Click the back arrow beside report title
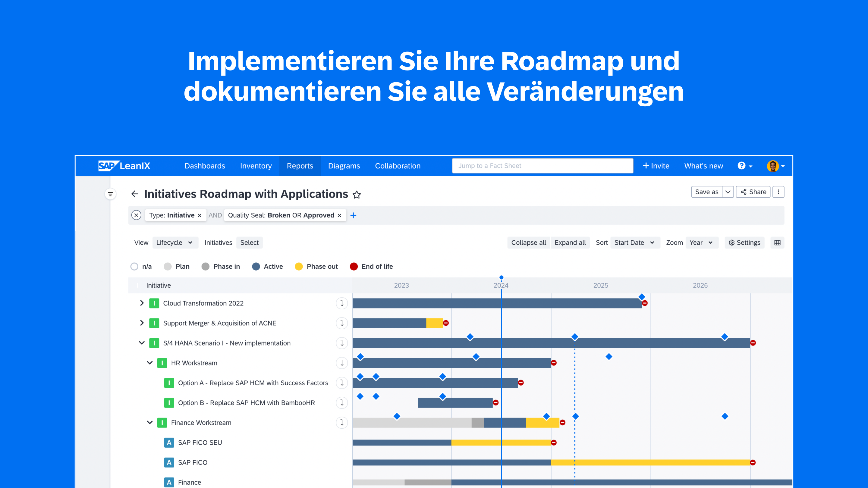The width and height of the screenshot is (868, 488). 135,194
